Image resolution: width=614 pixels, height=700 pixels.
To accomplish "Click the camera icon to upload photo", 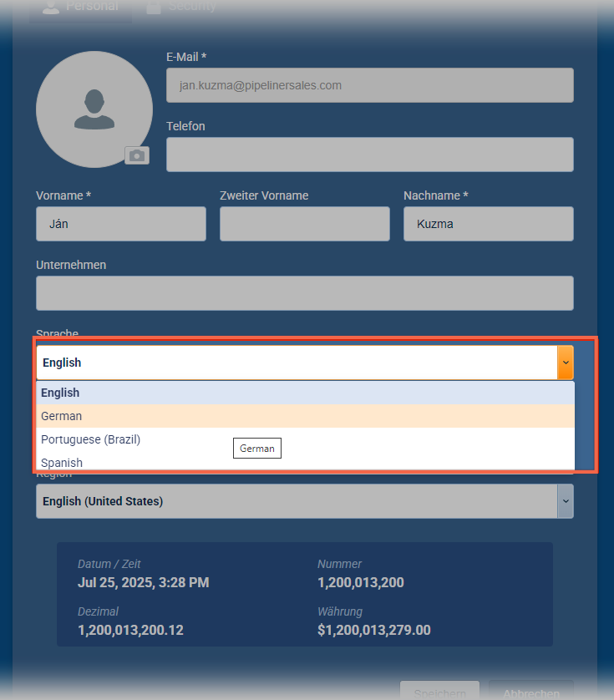I will point(137,155).
